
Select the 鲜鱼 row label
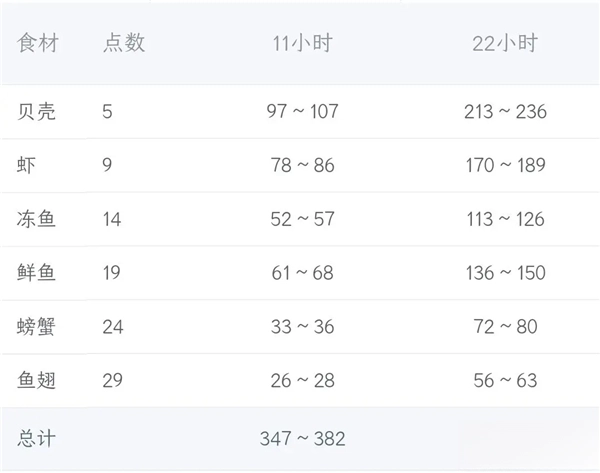point(37,273)
